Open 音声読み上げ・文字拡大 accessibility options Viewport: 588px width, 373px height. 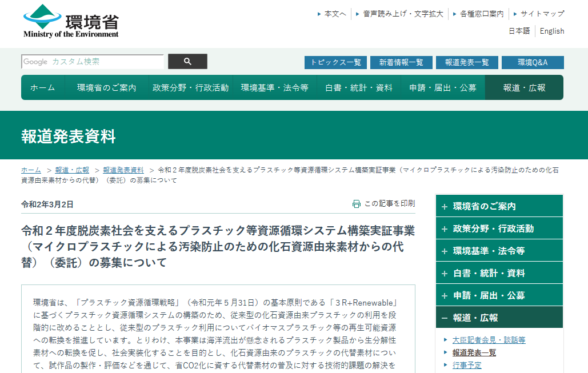coord(401,14)
